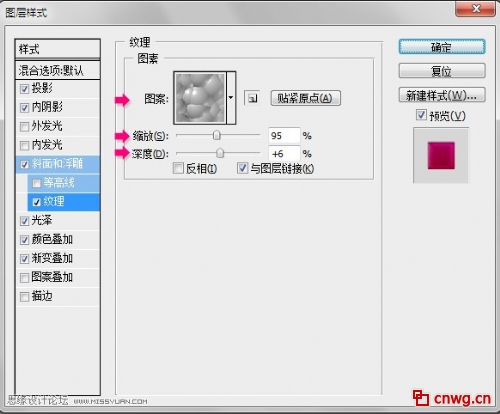
Task: Click the 确定 OK button
Action: click(442, 47)
